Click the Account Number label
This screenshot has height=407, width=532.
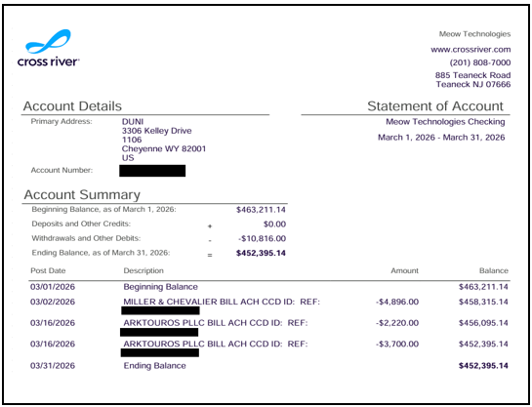coord(61,170)
